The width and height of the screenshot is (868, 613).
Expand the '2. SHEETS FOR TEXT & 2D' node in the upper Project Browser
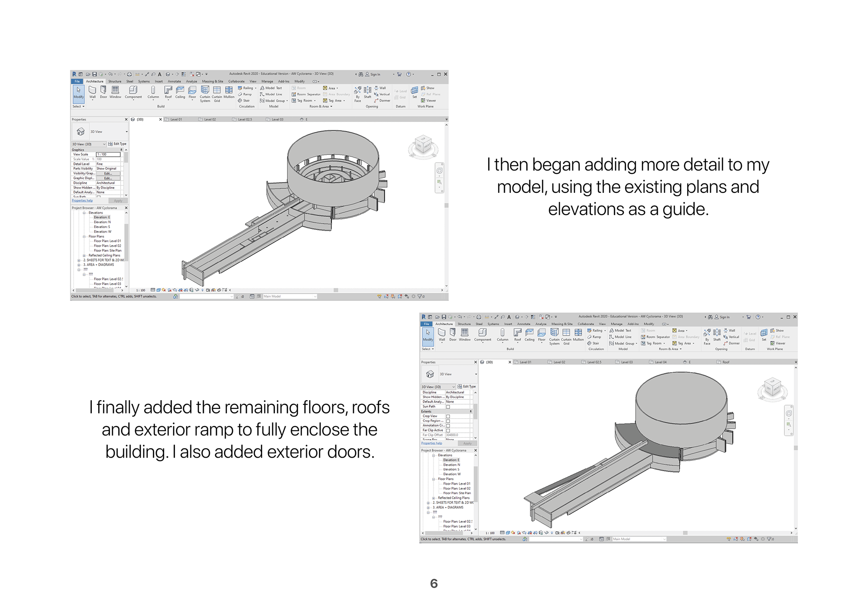[x=79, y=260]
